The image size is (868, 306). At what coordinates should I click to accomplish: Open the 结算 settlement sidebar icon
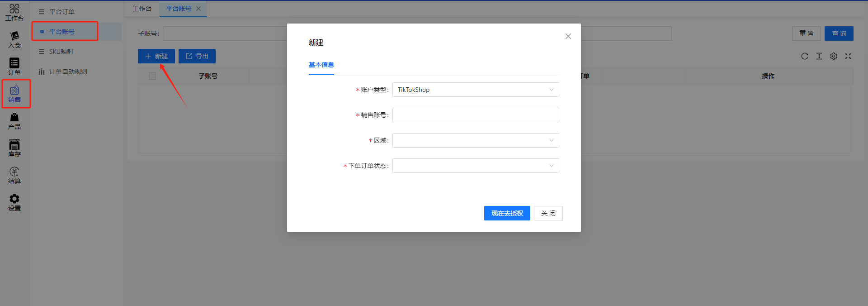[14, 176]
